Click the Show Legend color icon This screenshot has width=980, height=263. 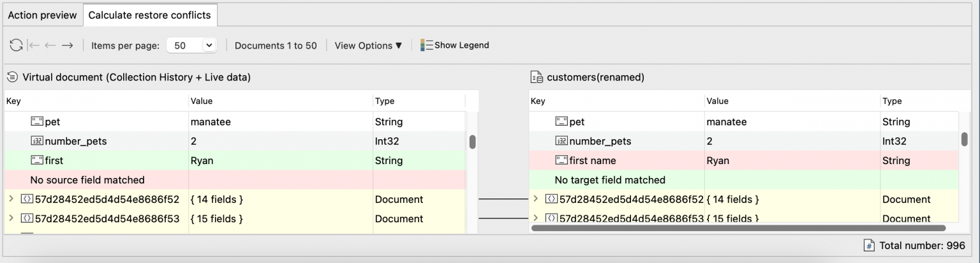click(426, 45)
